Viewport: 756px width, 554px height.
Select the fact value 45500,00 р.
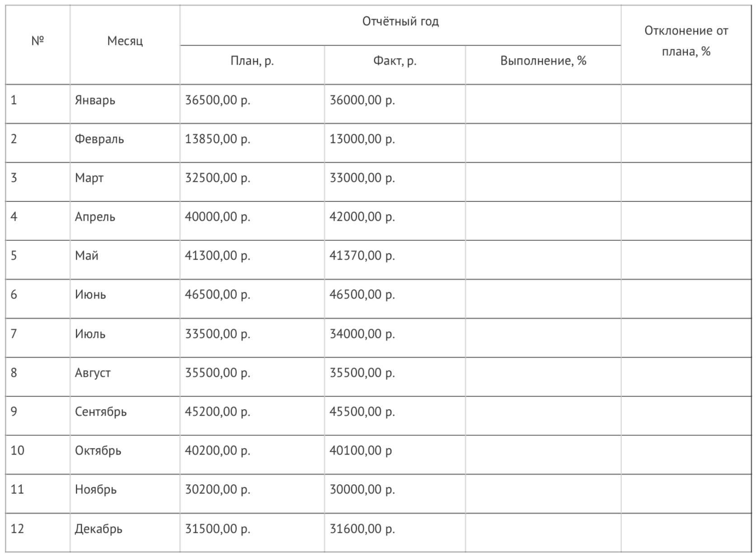tap(362, 412)
